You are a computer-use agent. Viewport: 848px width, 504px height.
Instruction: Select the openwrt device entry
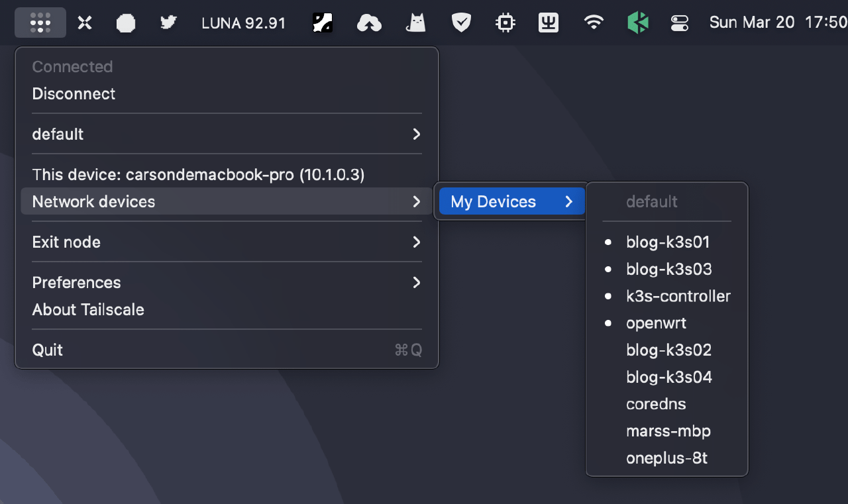click(656, 323)
